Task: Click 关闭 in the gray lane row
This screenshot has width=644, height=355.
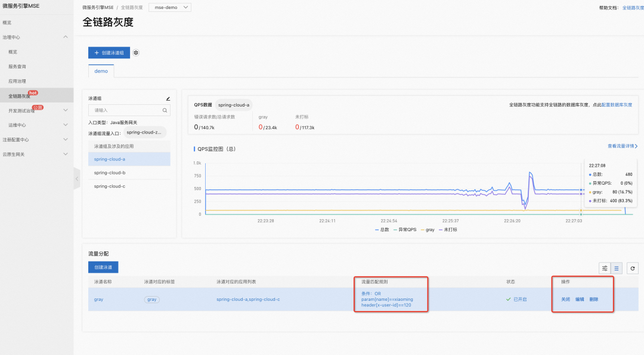Action: point(565,299)
